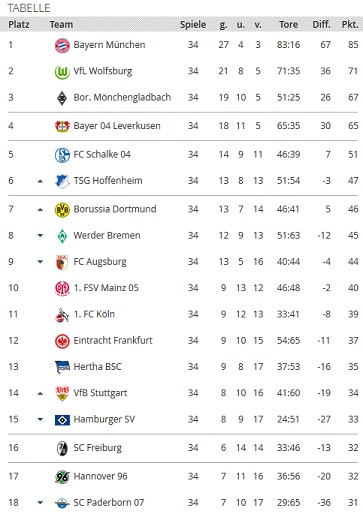Select the Borussia Dortmund BVB crest
Screen dimensions: 363x514
click(x=62, y=210)
